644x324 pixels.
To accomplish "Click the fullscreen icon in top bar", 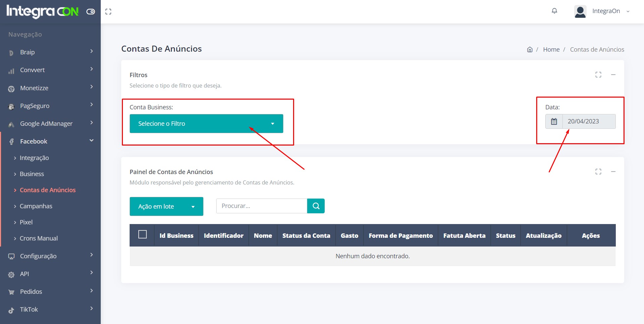I will (x=108, y=12).
